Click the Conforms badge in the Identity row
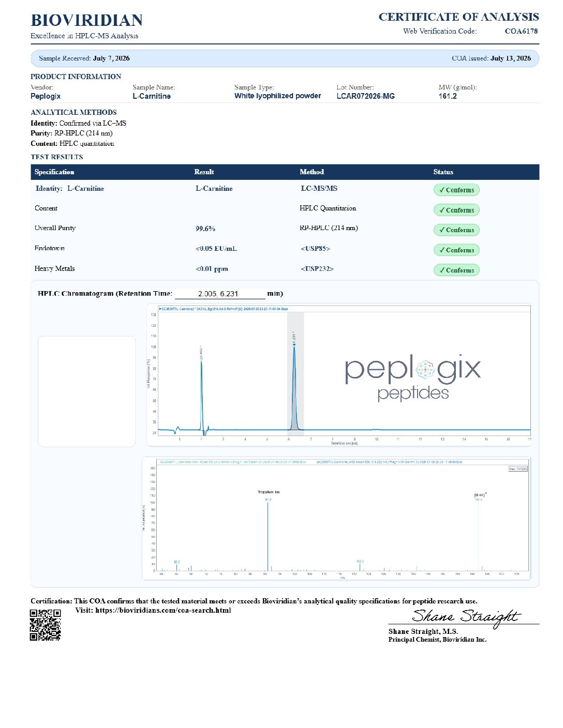563x728 pixels. [456, 190]
